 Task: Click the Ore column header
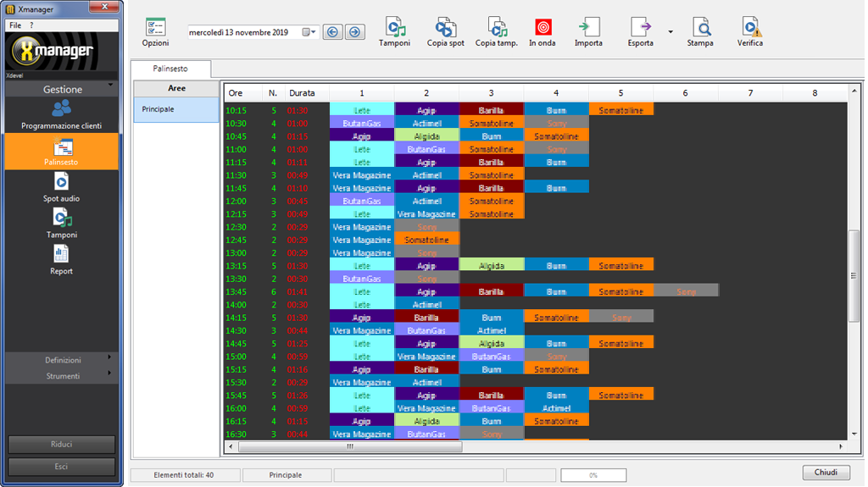243,93
